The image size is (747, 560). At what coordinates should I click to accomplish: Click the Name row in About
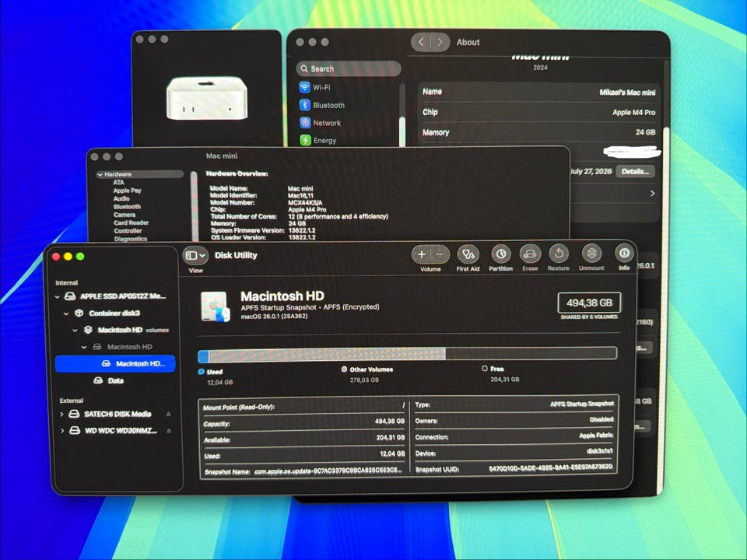click(x=538, y=92)
